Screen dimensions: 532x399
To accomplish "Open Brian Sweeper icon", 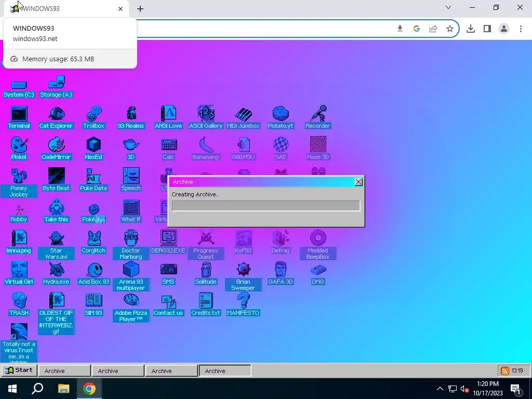I will (x=243, y=276).
